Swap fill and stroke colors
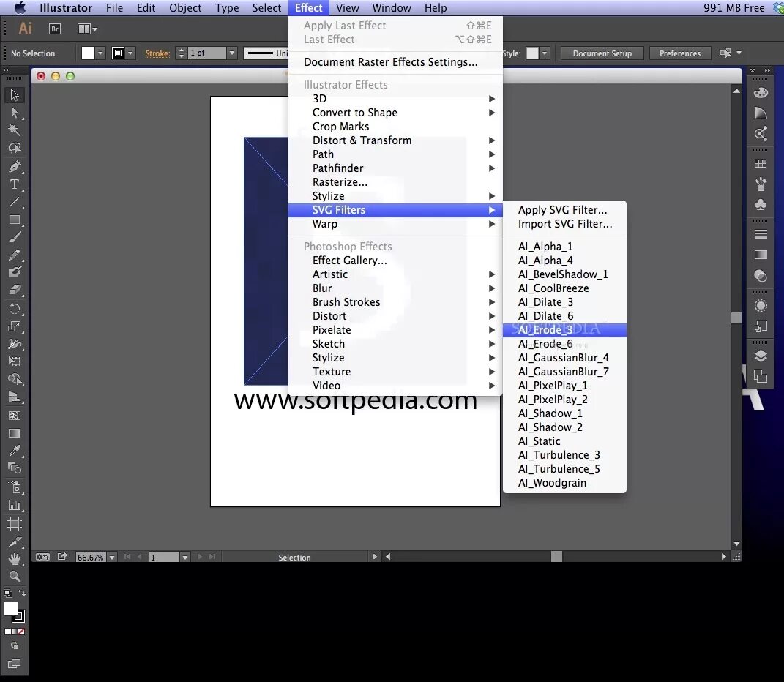The image size is (784, 682). click(x=22, y=593)
